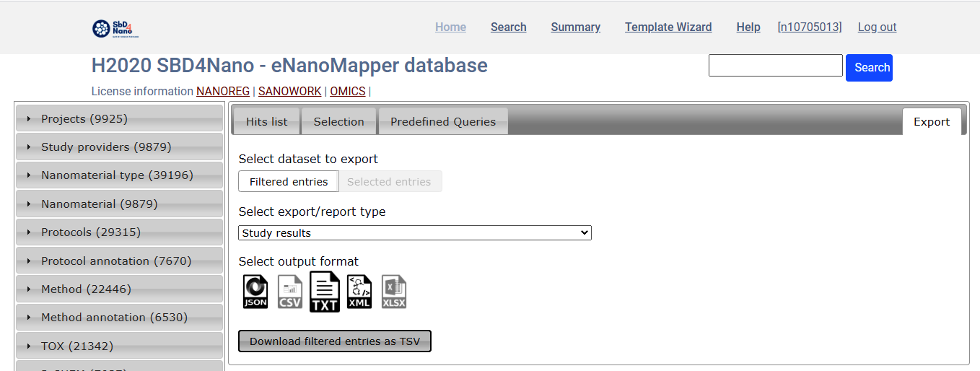
Task: Choose JSON output format icon
Action: coord(255,292)
